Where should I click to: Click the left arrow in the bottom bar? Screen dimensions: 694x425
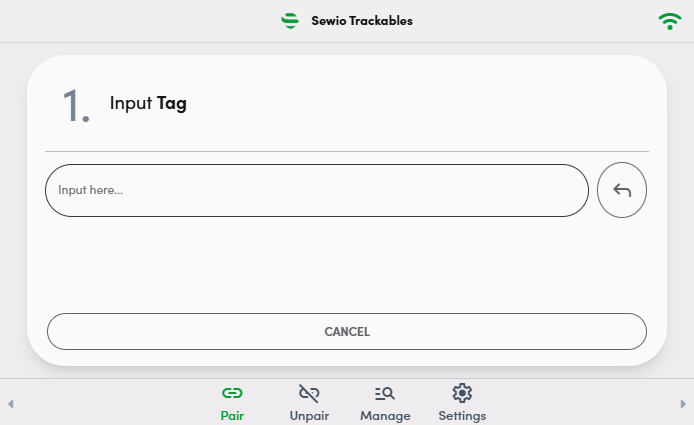click(x=11, y=404)
